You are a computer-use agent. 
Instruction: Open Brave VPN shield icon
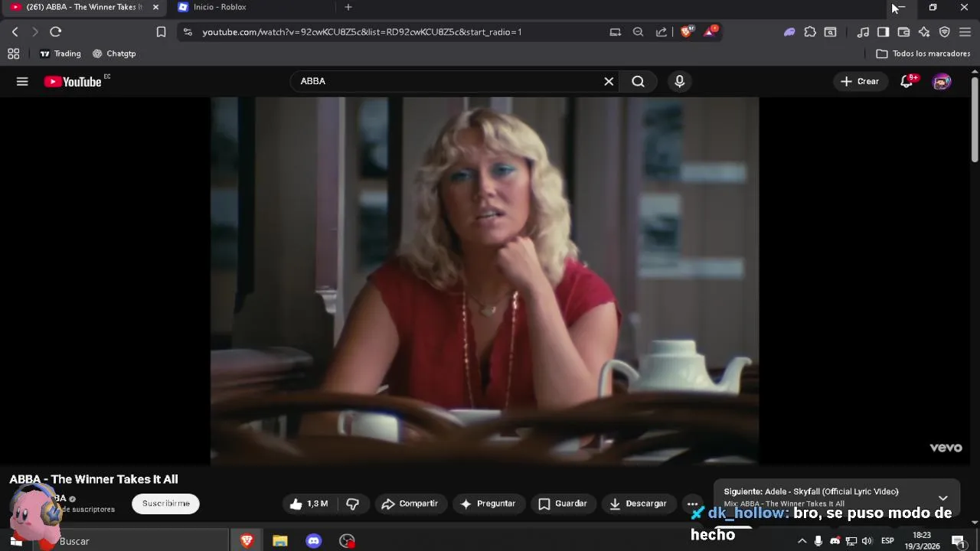pyautogui.click(x=945, y=32)
